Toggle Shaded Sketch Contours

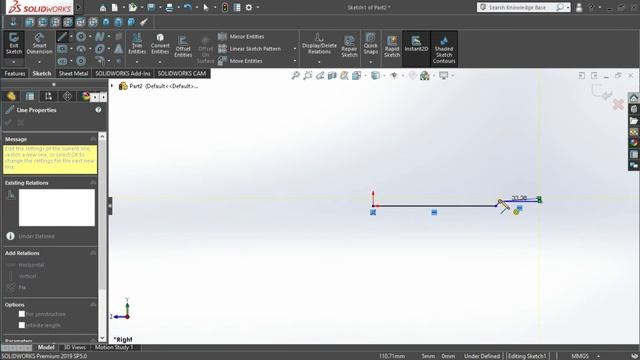coord(444,49)
